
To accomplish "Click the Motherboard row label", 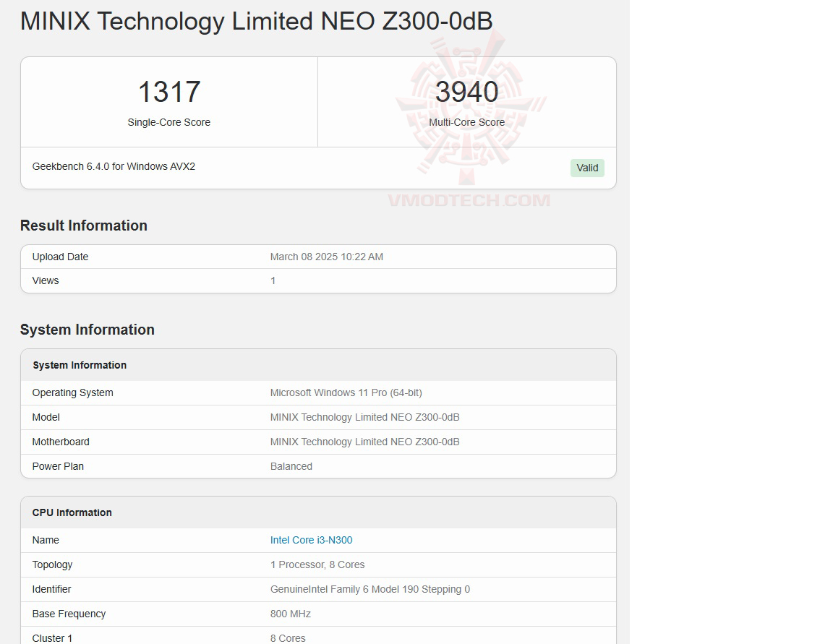I will (61, 442).
